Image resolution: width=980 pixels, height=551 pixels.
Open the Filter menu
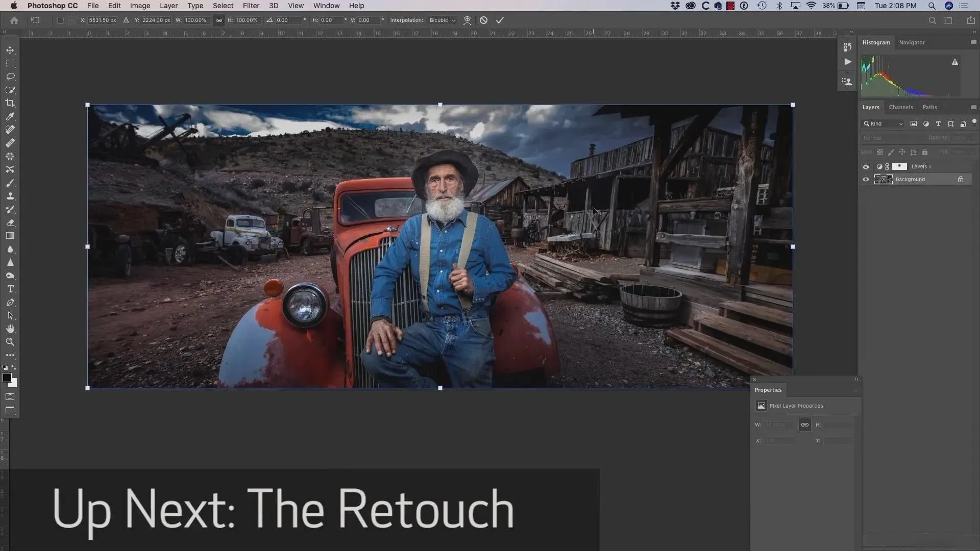pos(251,6)
